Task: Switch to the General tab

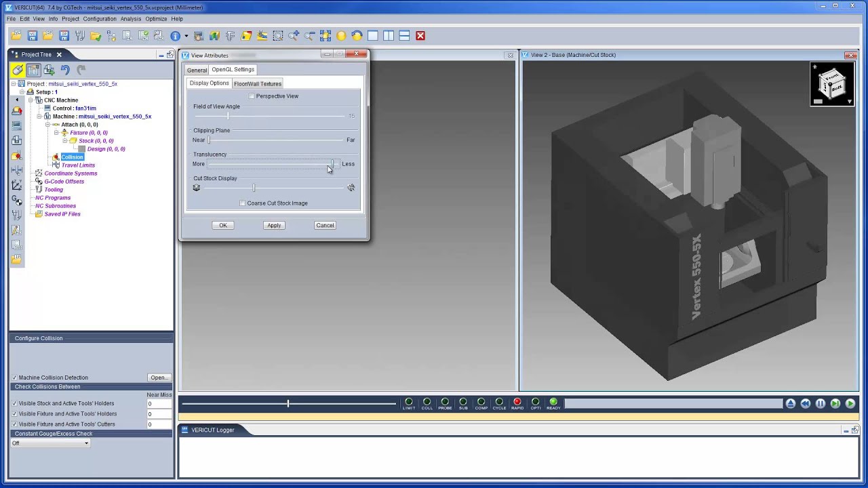Action: (197, 70)
